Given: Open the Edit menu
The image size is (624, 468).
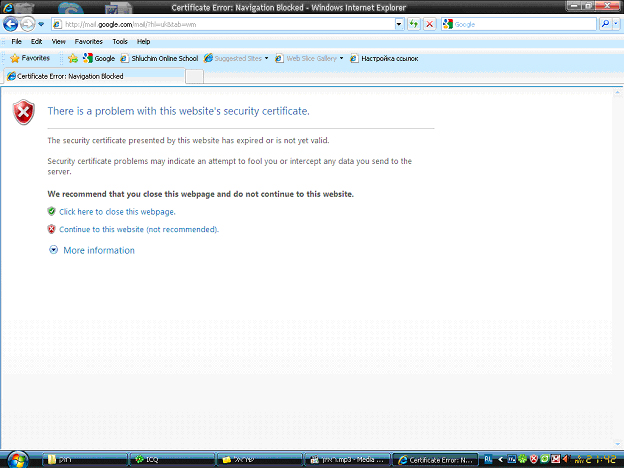Looking at the screenshot, I should click(x=36, y=41).
